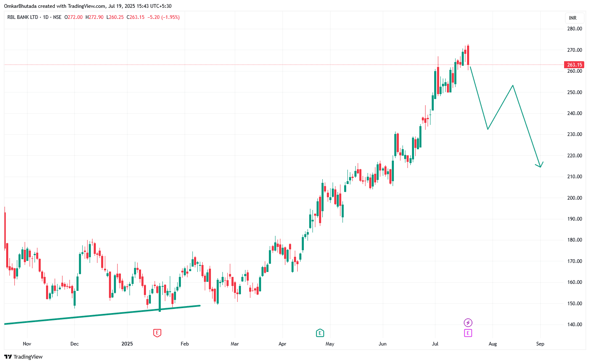Click the 2025 label on time axis
Screen dimensions: 590x364
pyautogui.click(x=127, y=344)
